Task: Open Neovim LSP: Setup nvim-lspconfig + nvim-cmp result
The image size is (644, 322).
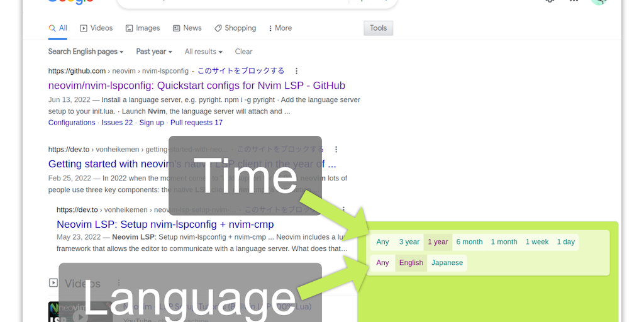Action: pos(165,225)
